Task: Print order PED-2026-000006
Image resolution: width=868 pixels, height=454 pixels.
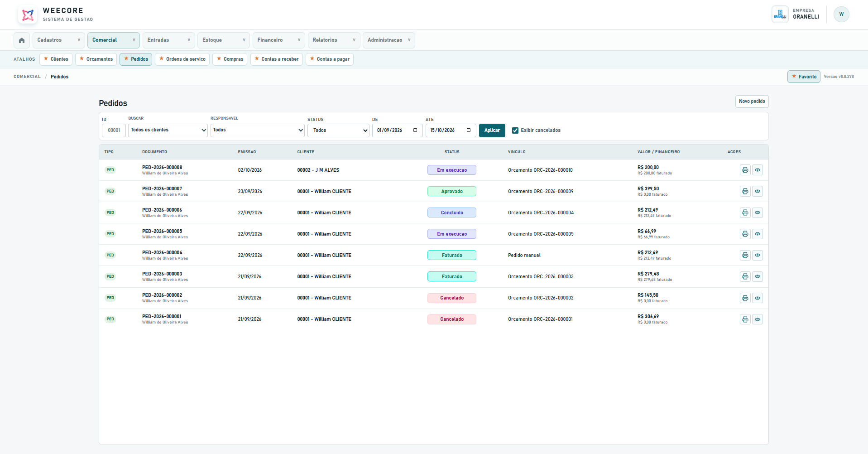Action: pos(745,213)
